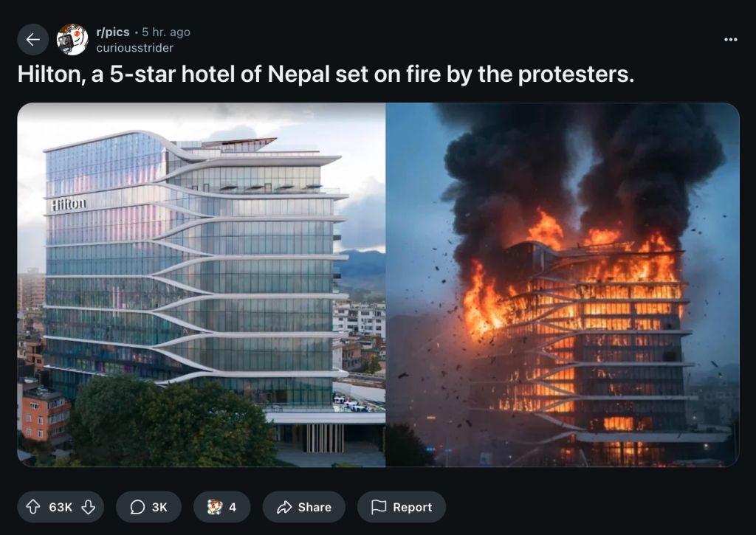The image size is (756, 535).
Task: Click the 5 hr. ago timestamp
Action: coord(166,32)
